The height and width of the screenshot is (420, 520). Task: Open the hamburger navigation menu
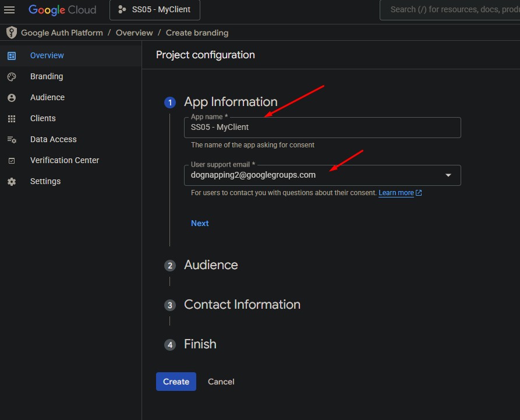[x=9, y=10]
